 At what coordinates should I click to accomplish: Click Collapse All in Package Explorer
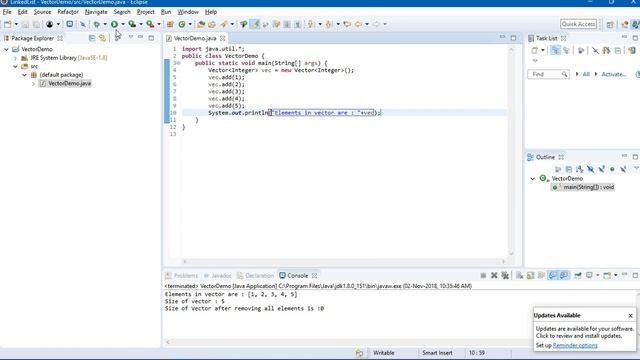tap(92, 38)
